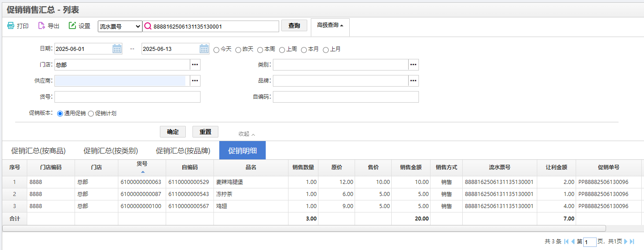Go to the first page arrow
The width and height of the screenshot is (644, 250).
[566, 242]
